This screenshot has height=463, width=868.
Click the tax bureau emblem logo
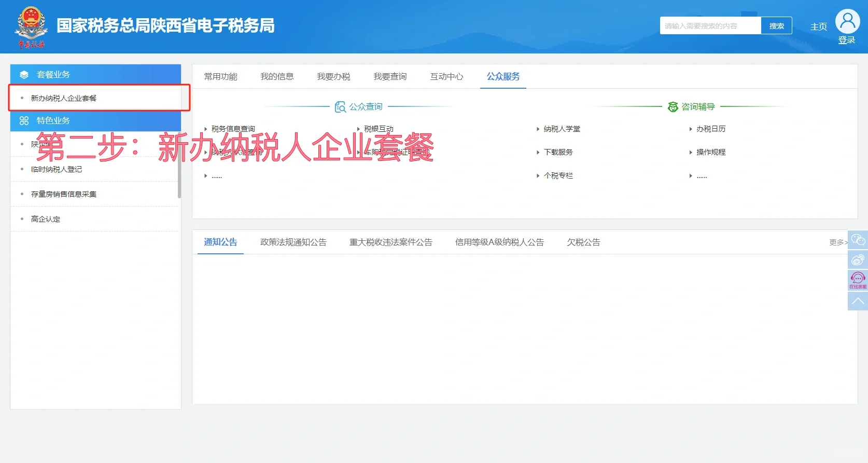tap(31, 27)
